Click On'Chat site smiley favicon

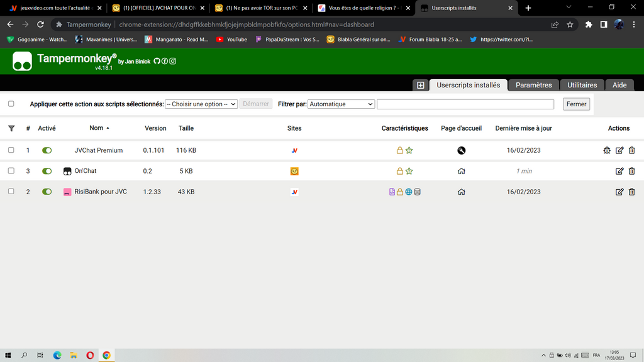point(294,171)
